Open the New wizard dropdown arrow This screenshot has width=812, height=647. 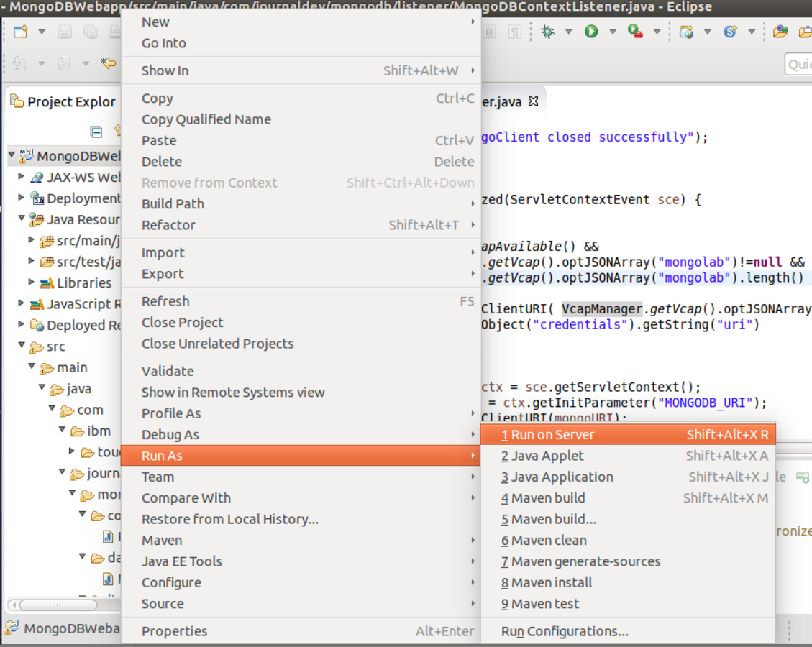pyautogui.click(x=42, y=32)
